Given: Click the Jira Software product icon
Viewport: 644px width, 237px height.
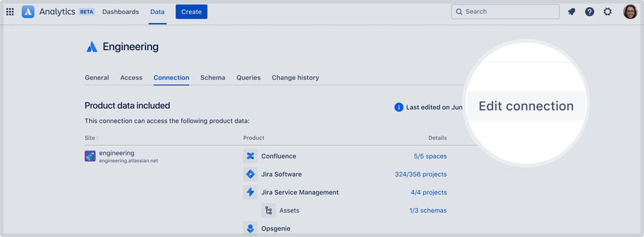Looking at the screenshot, I should 251,175.
